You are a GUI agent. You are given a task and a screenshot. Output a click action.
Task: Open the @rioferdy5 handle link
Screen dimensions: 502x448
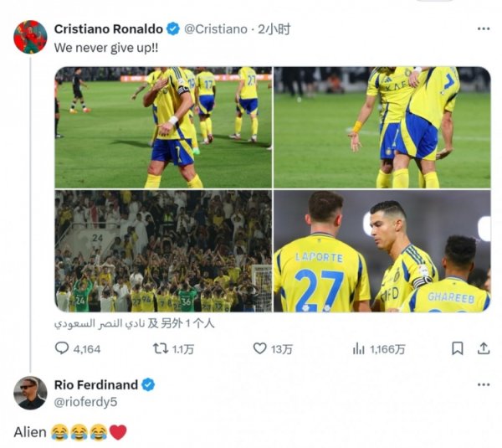[x=86, y=402]
